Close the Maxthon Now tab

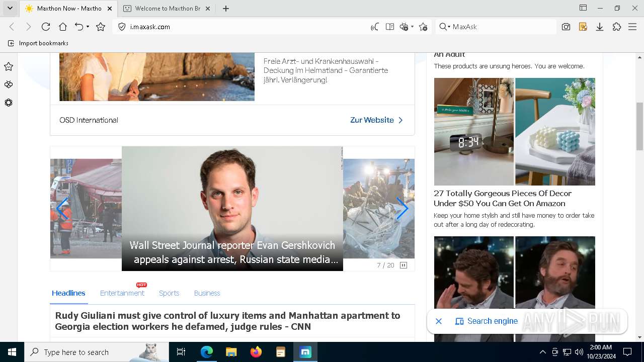point(110,9)
